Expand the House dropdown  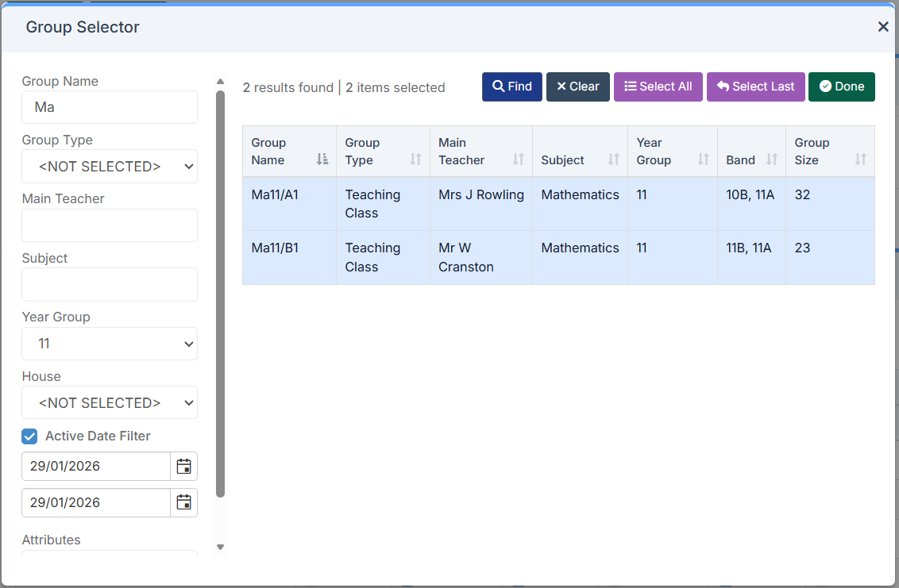(x=110, y=402)
